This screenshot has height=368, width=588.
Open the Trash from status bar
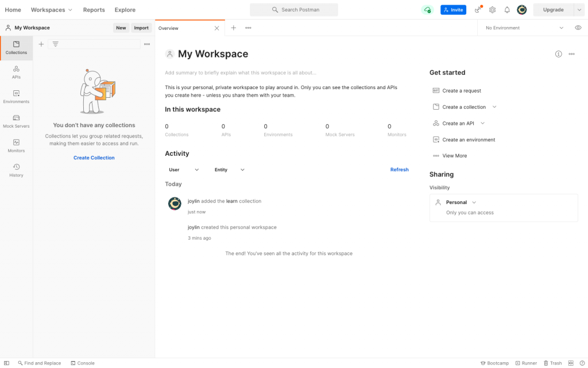point(553,363)
